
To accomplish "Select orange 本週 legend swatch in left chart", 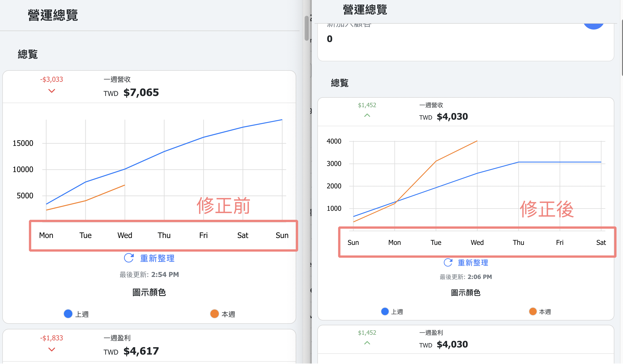I will pos(214,314).
